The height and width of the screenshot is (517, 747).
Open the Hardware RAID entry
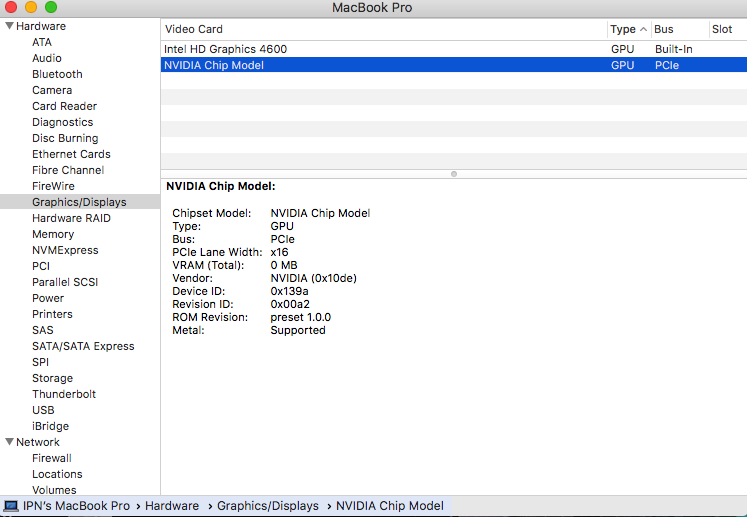click(x=71, y=218)
